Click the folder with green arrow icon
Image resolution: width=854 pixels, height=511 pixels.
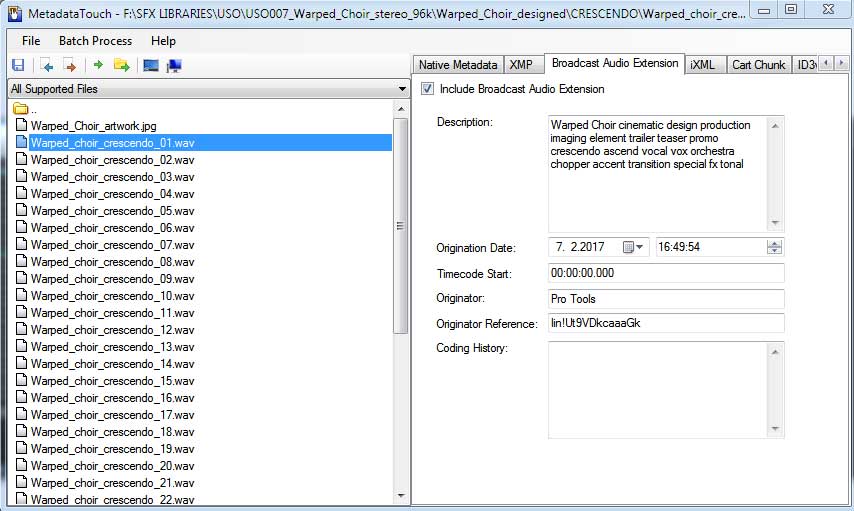click(x=121, y=66)
